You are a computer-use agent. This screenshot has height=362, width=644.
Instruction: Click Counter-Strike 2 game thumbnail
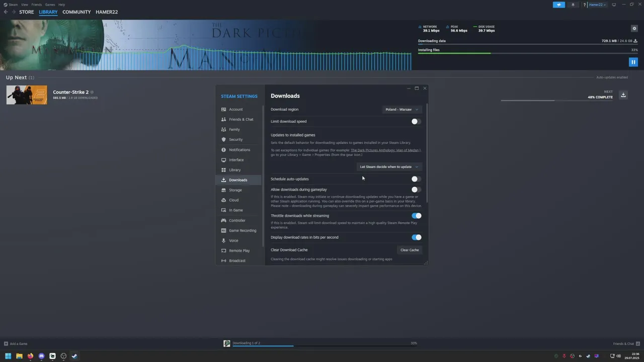click(27, 95)
